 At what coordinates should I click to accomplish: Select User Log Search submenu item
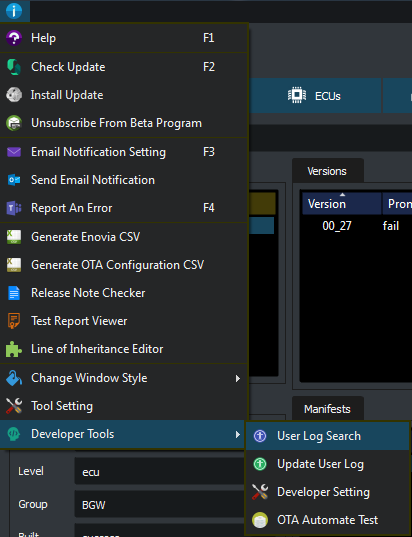328,436
